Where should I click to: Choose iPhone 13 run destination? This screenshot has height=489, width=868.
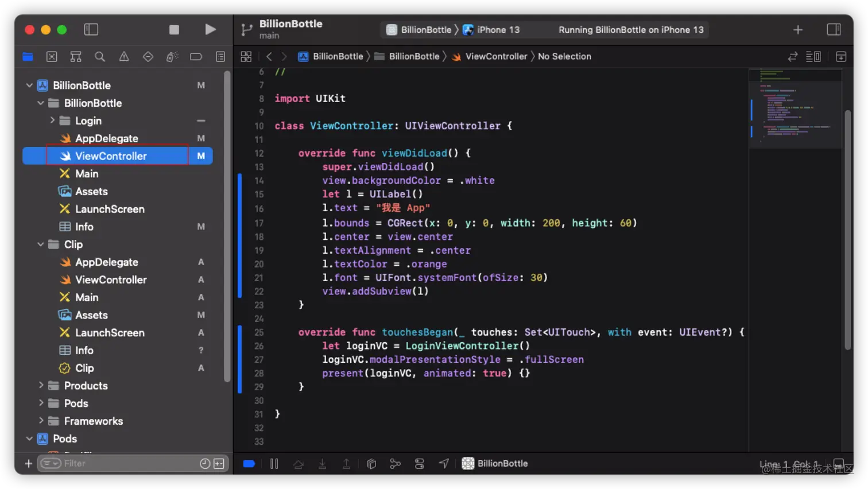(491, 30)
